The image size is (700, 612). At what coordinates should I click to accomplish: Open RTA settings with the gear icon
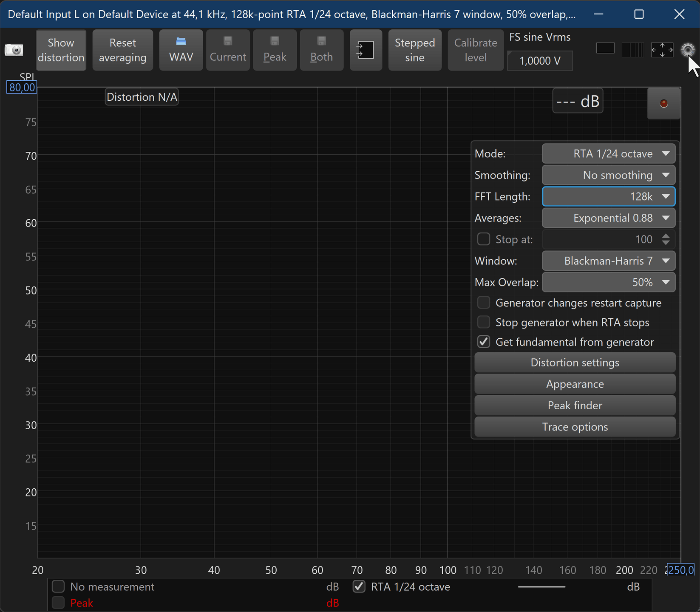[687, 50]
